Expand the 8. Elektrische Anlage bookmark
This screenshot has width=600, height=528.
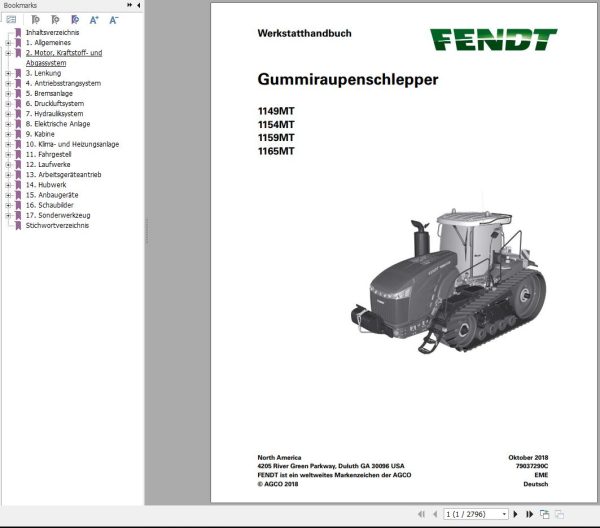8,124
